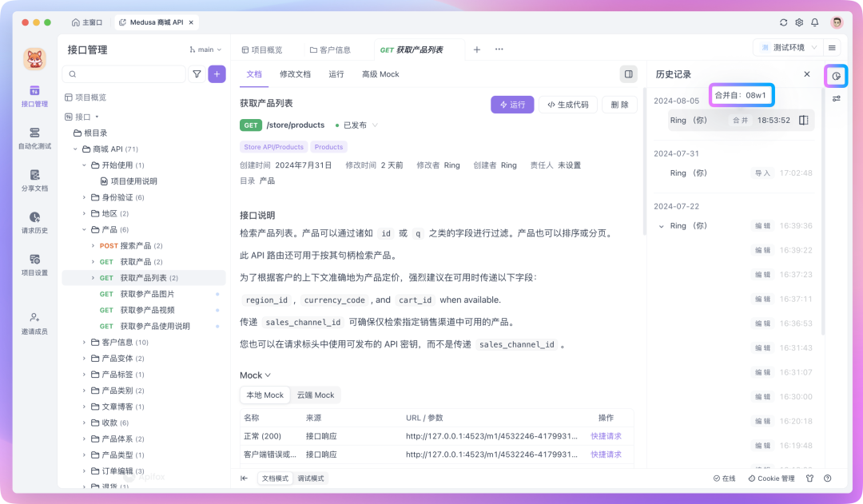Click compare diff icon in 18:53:52 row
863x504 pixels.
[x=804, y=120]
